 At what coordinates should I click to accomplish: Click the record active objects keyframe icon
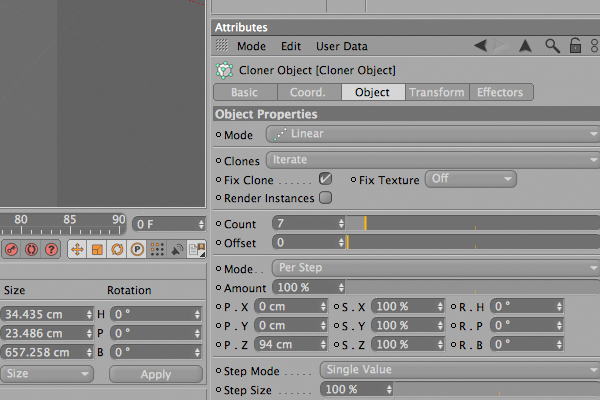(x=11, y=250)
